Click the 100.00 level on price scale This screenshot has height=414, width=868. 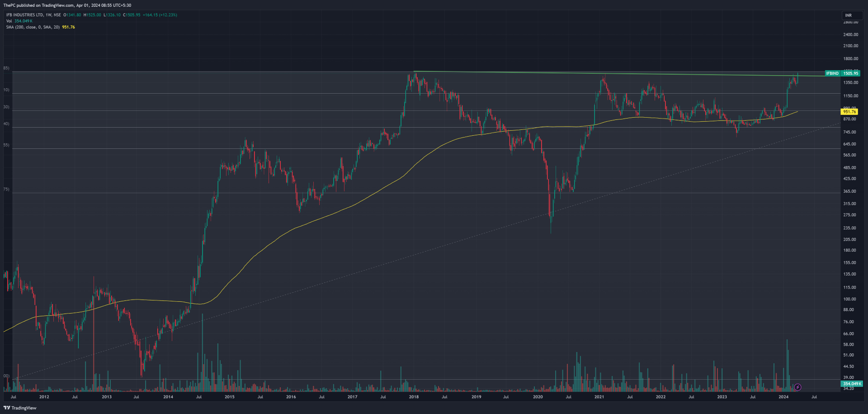[849, 299]
